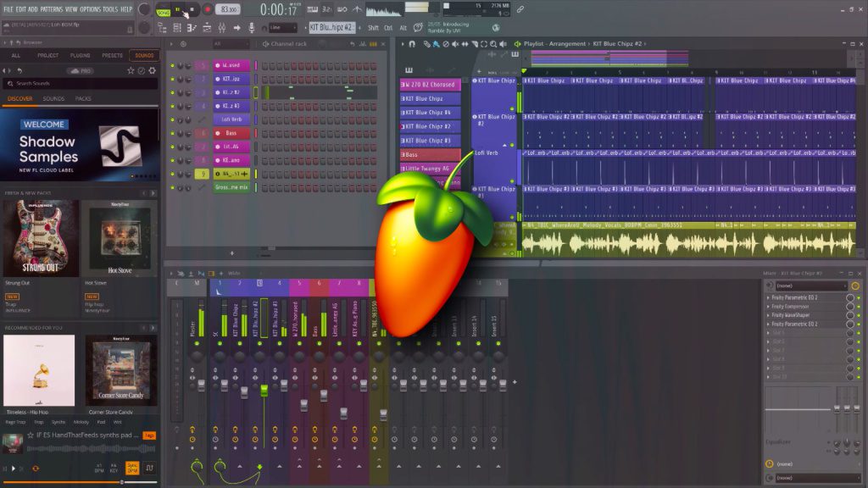Add a channel with the plus button

click(x=232, y=253)
